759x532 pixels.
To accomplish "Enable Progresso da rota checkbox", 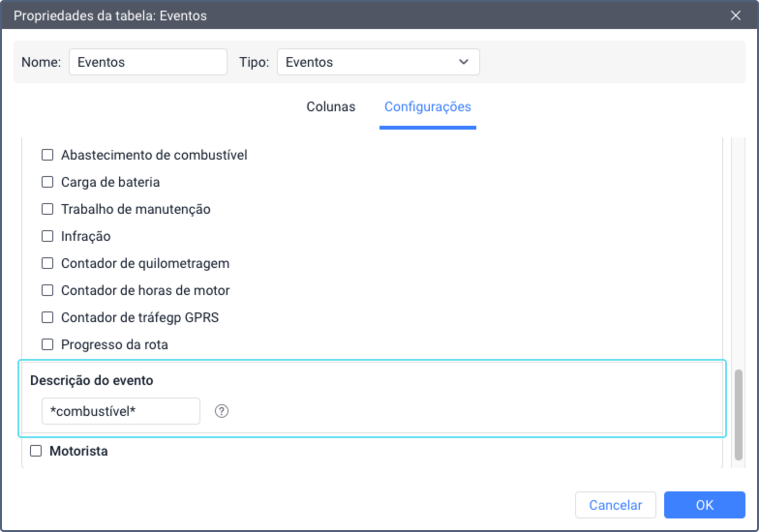I will 46,344.
